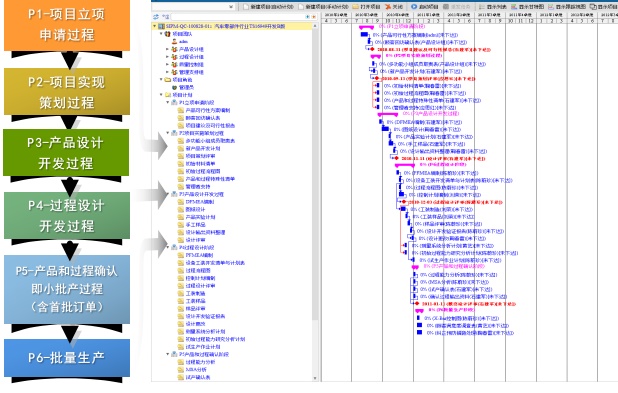The height and width of the screenshot is (393, 618).
Task: Select the 初始材料清单 task
Action: (197, 164)
